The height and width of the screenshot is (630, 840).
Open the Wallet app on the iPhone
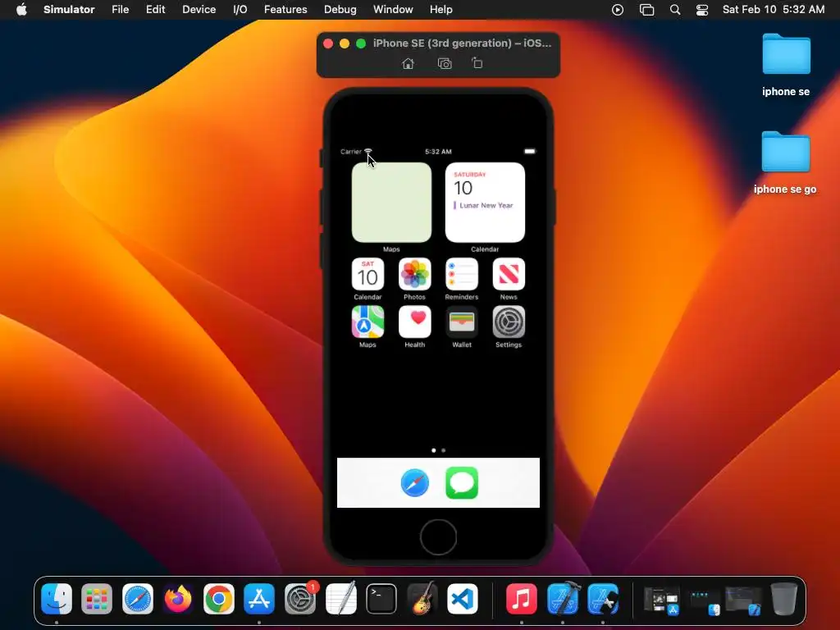[x=462, y=322]
